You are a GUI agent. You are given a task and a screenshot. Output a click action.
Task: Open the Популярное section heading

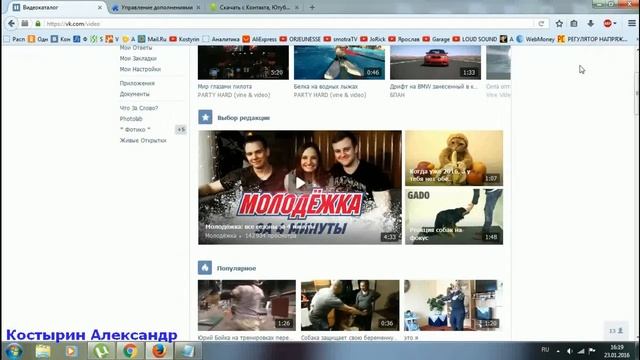click(x=236, y=268)
